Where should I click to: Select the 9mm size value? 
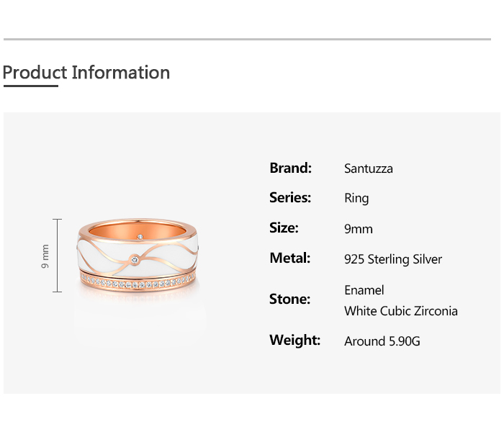coord(359,230)
